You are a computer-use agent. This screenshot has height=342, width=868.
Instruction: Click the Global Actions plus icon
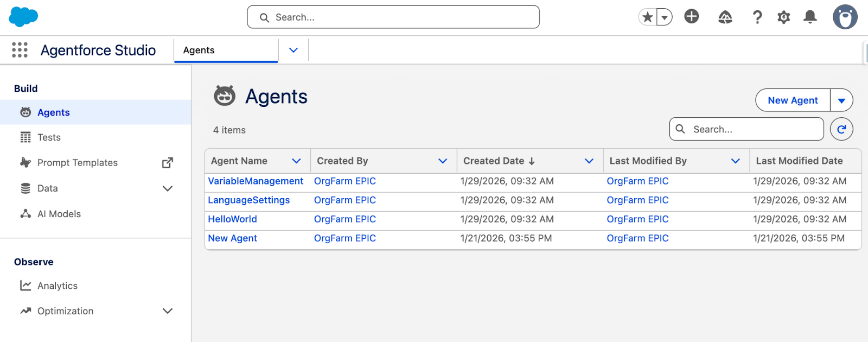point(691,17)
